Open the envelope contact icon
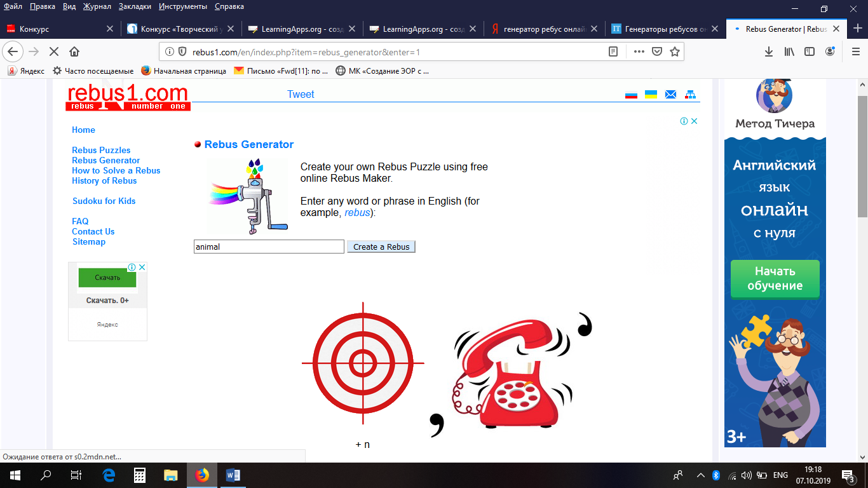 (x=670, y=95)
